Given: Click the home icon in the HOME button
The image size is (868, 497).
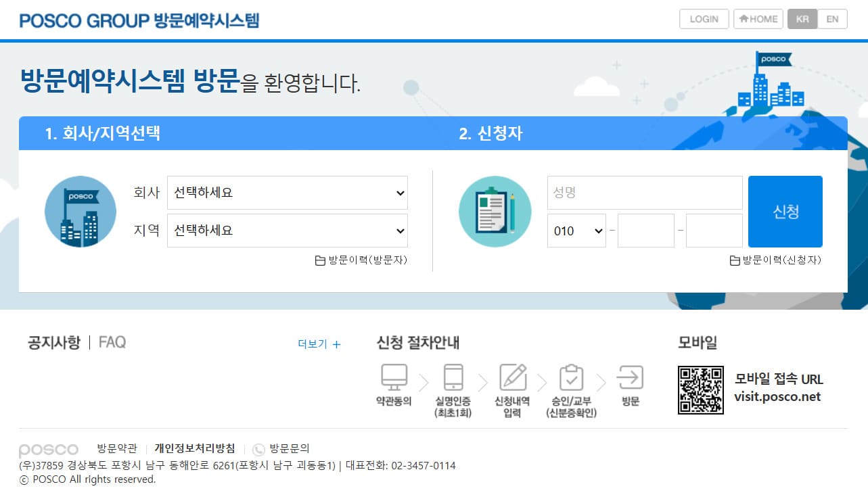Looking at the screenshot, I should (x=744, y=19).
